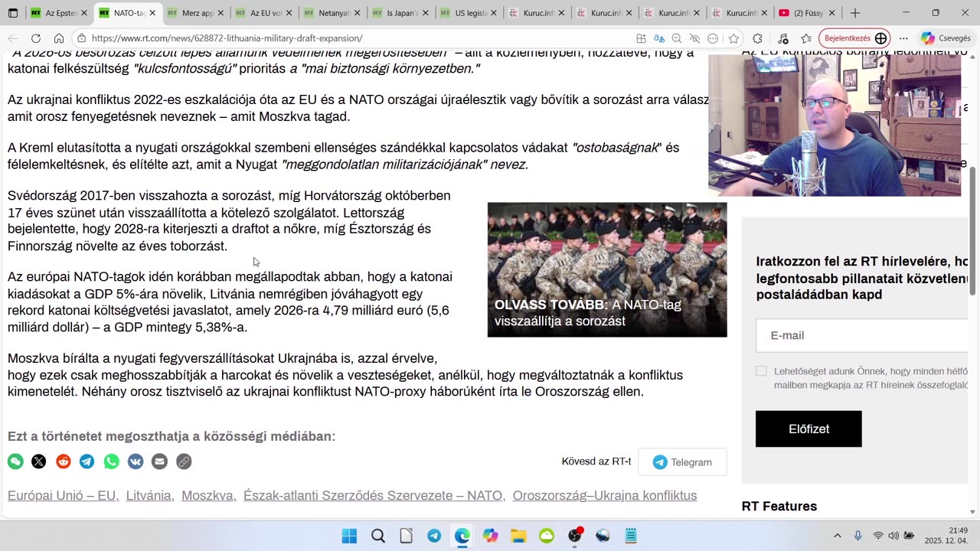Image resolution: width=980 pixels, height=551 pixels.
Task: Open the Csevegés Copilot chat button
Action: (x=946, y=38)
